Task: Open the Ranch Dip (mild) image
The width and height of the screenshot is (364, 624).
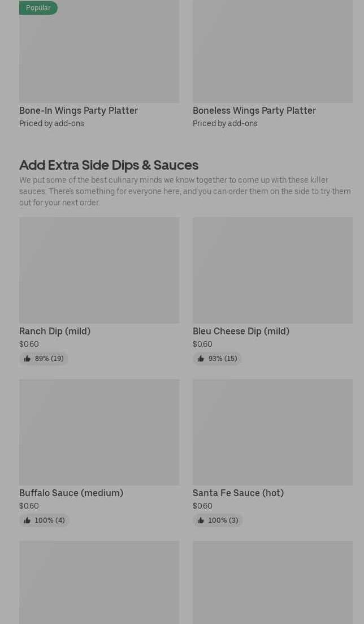Action: pyautogui.click(x=99, y=270)
